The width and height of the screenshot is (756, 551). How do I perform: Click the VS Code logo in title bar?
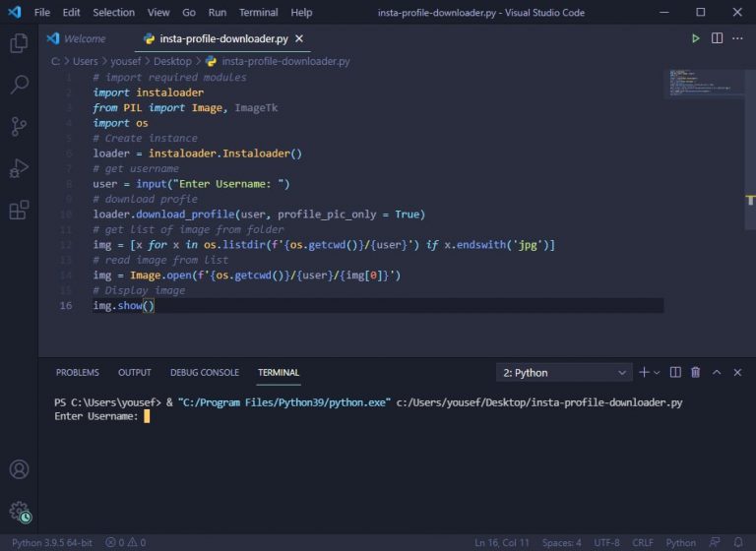tap(15, 12)
